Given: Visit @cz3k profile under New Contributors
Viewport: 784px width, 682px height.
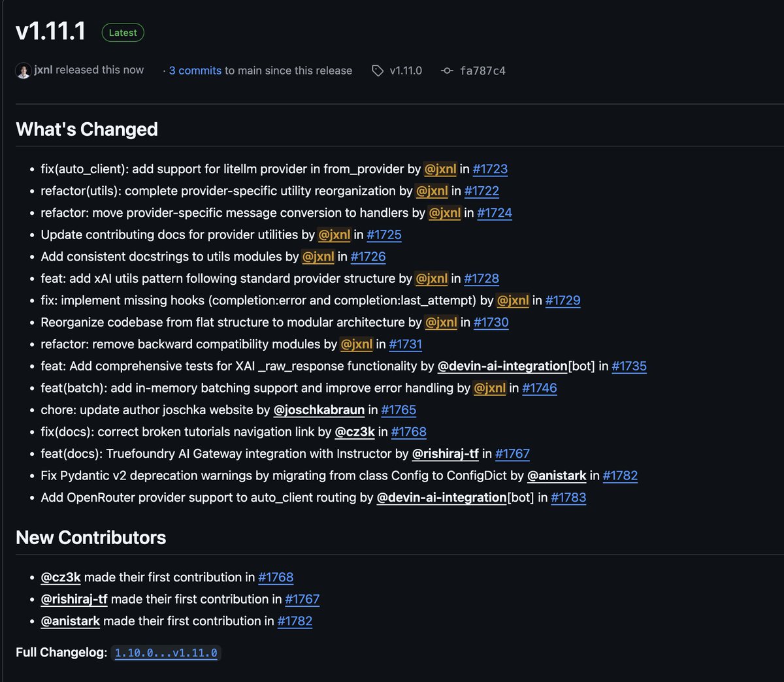Looking at the screenshot, I should coord(61,577).
